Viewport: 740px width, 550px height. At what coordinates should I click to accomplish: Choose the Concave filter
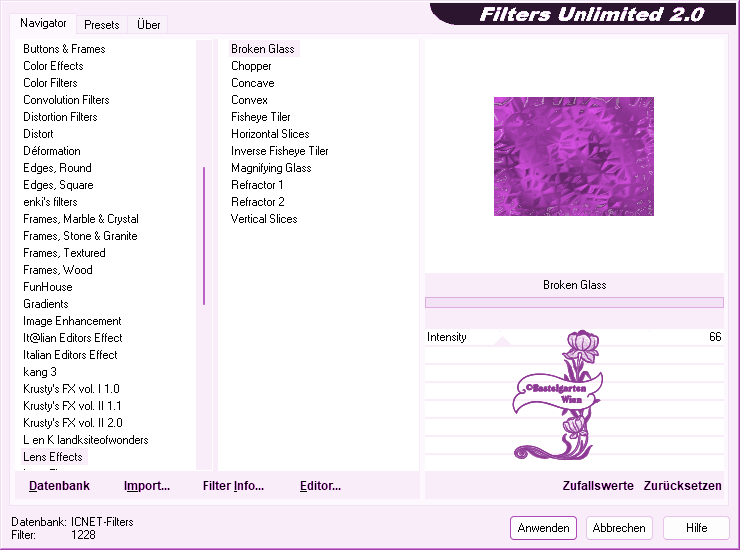pos(252,83)
